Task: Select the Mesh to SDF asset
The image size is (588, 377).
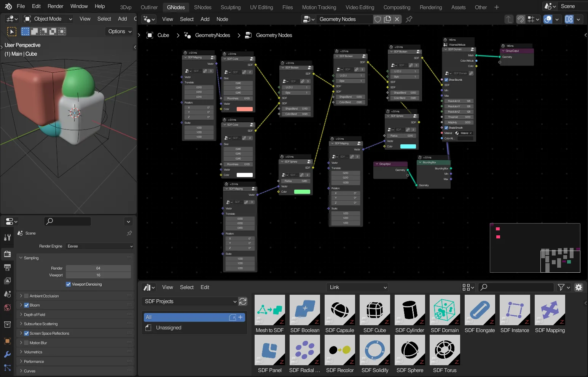Action: point(269,310)
